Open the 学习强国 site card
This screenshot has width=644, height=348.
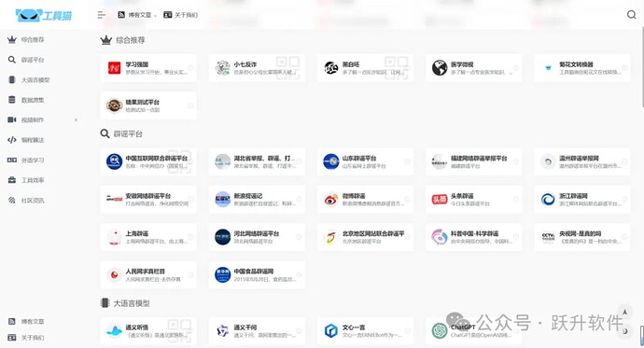(x=148, y=68)
